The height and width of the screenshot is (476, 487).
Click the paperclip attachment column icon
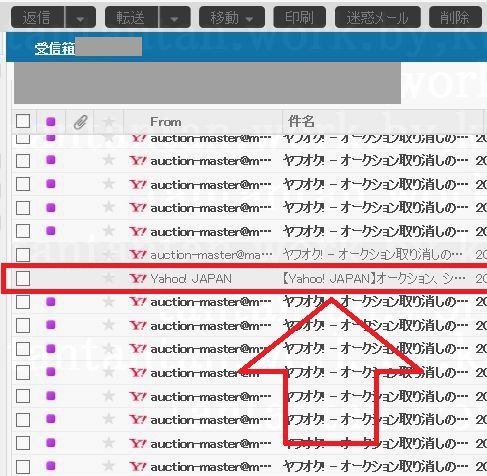[80, 122]
